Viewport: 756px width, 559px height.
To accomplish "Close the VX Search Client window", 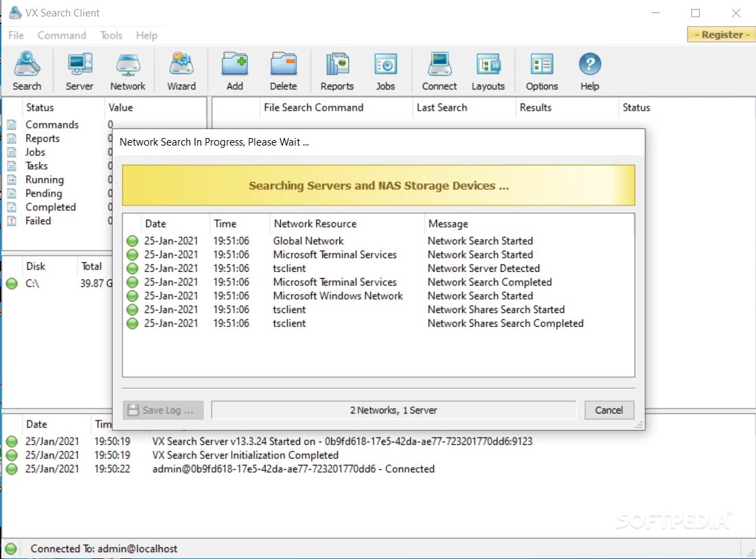I will (x=736, y=13).
